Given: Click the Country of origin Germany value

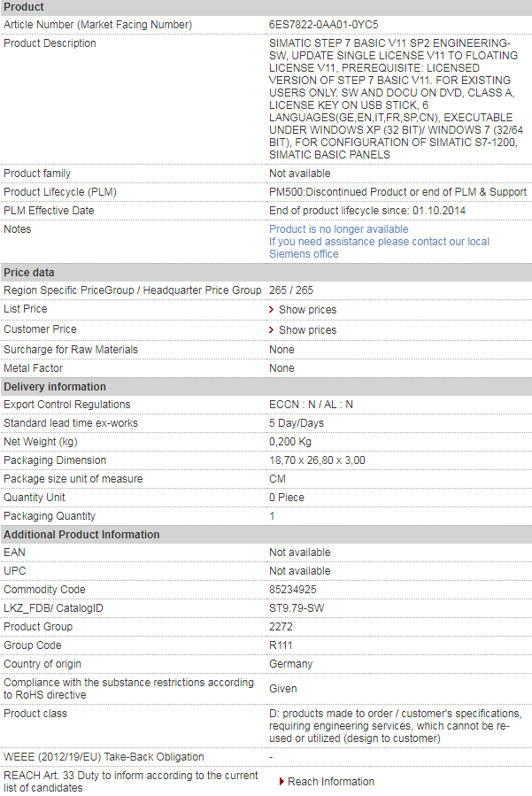Looking at the screenshot, I should point(291,663).
